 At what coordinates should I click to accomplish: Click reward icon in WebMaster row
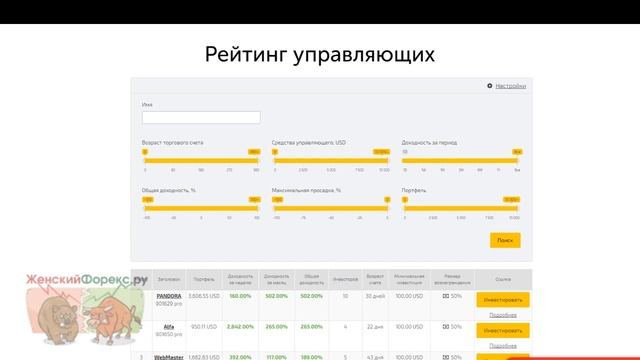[x=446, y=357]
